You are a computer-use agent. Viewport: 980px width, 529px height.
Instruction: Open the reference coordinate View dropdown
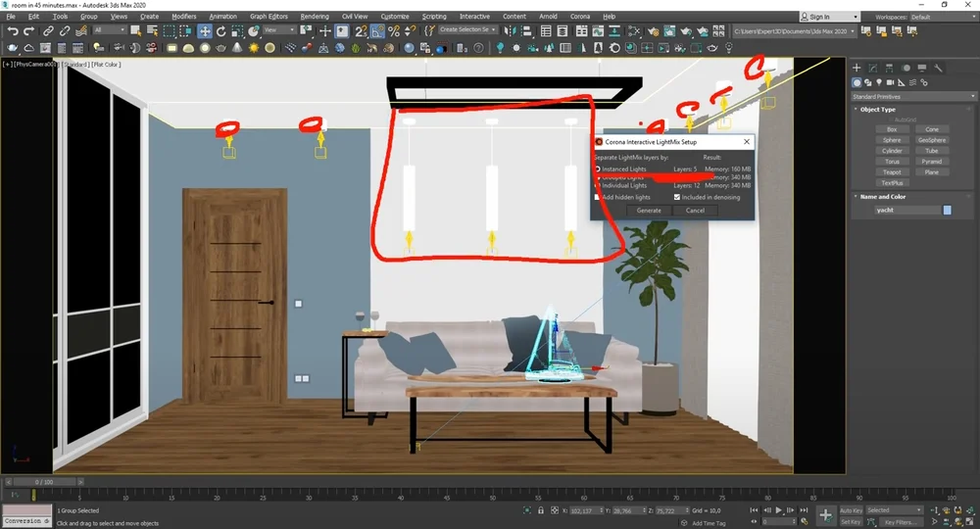(278, 30)
